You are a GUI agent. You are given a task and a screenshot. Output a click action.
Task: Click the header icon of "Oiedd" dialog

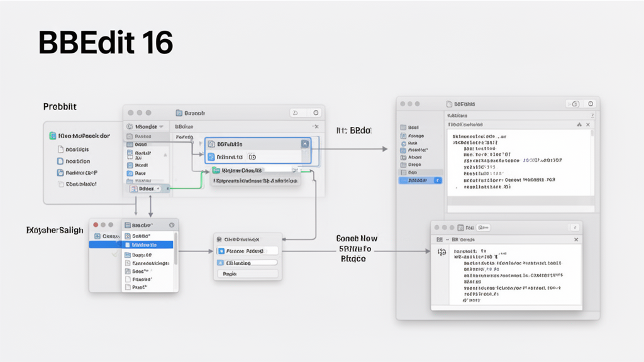219,239
